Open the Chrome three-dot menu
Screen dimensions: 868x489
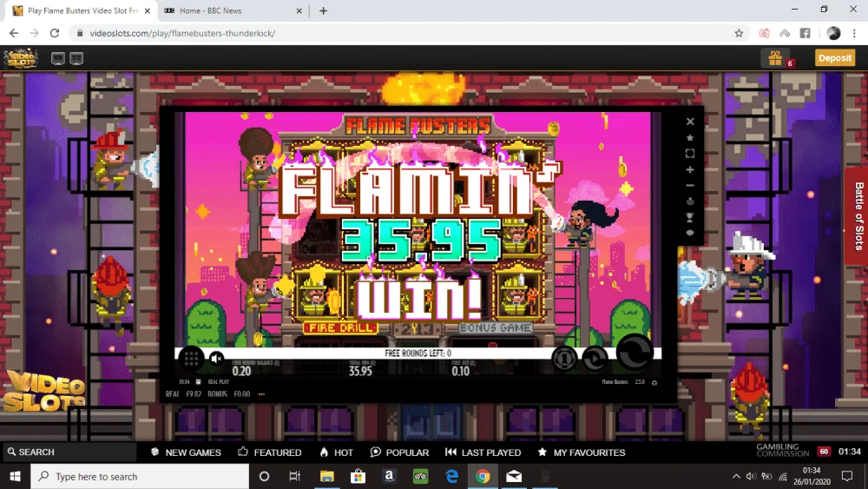[x=854, y=33]
